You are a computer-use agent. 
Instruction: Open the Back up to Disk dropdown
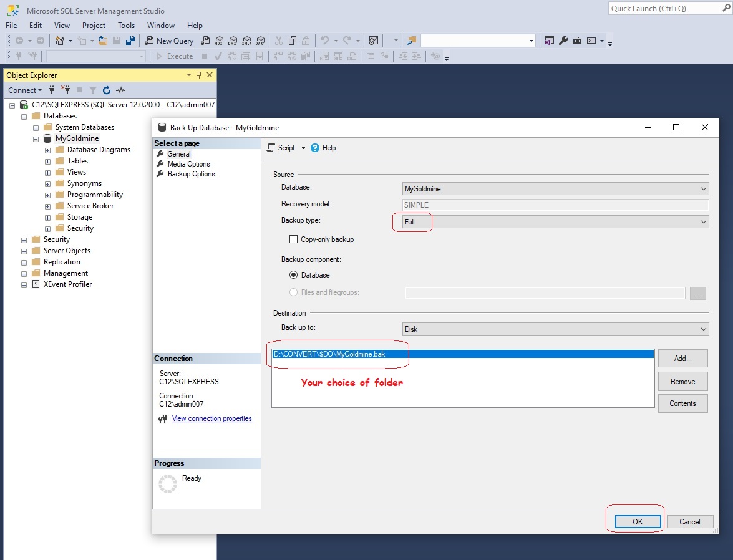555,329
